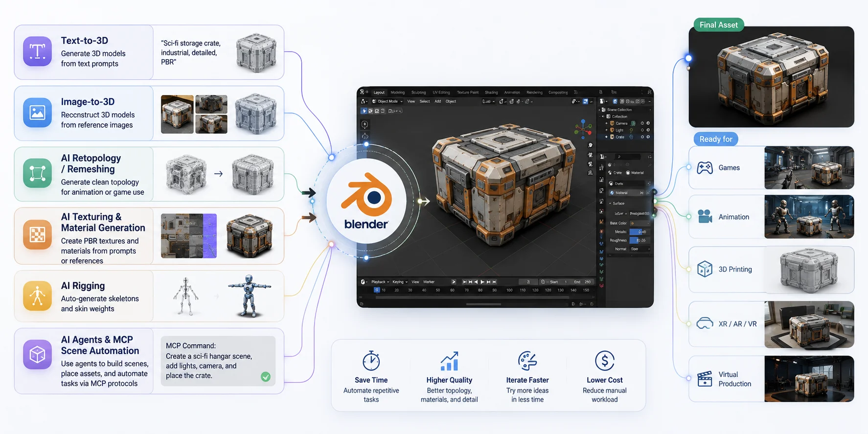Screen dimensions: 868x434
Task: Click the Lower Cost dollar icon
Action: click(605, 361)
